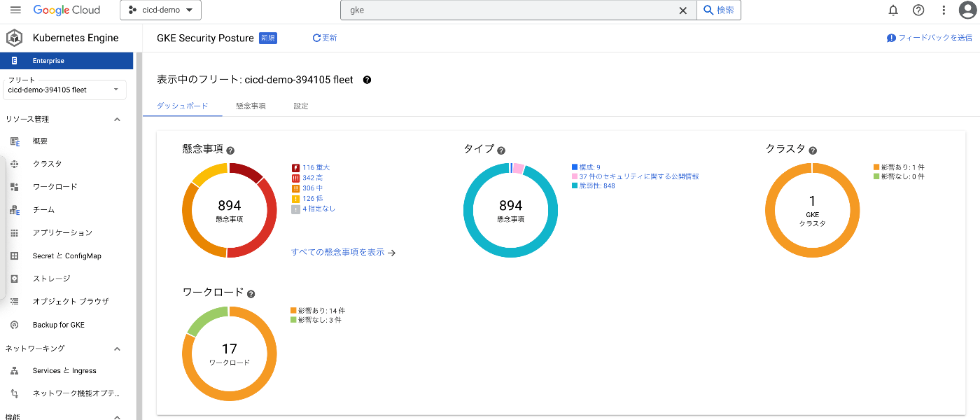This screenshot has width=980, height=420.
Task: Click the オブジェクト ブラウザ sidebar label
Action: pos(71,302)
